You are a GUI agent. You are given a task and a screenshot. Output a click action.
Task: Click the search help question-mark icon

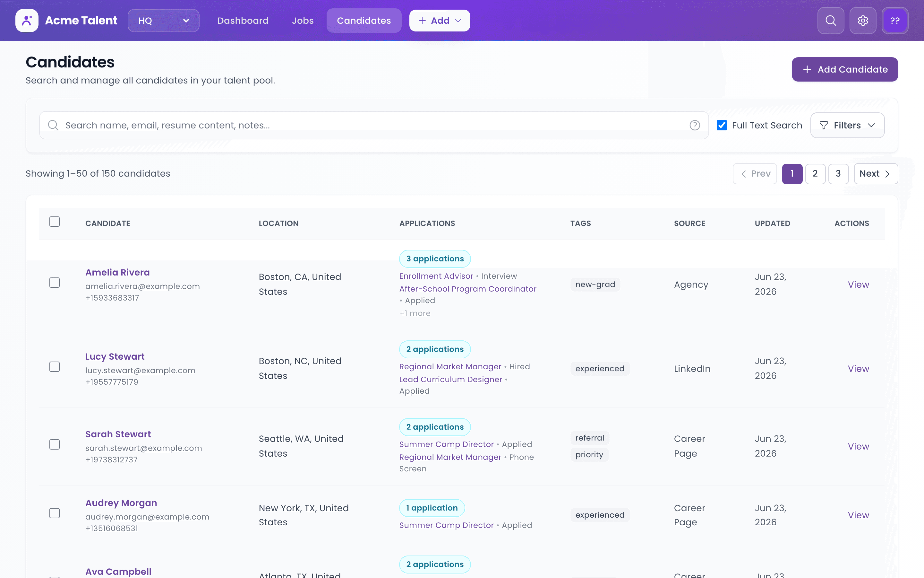[695, 125]
